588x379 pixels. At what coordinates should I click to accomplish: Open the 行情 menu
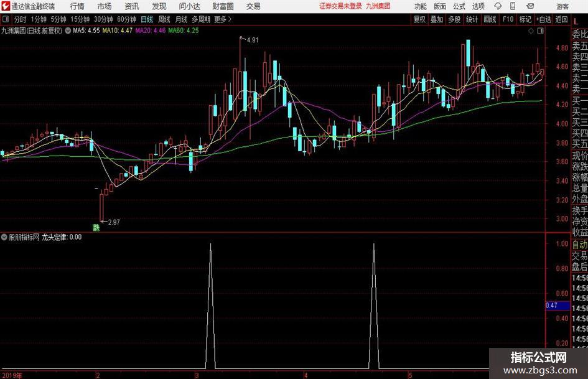pyautogui.click(x=77, y=6)
